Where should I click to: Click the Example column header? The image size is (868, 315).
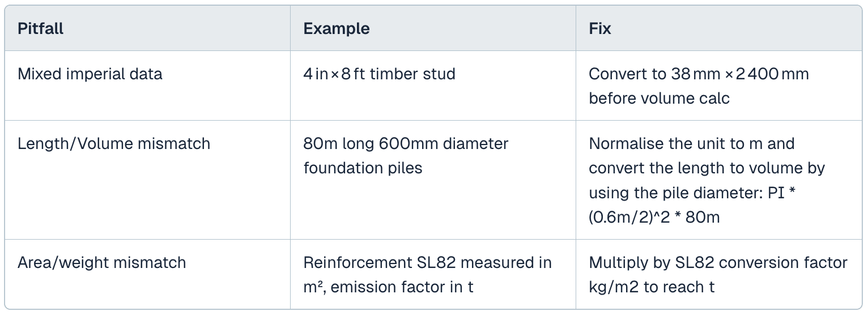(x=337, y=28)
